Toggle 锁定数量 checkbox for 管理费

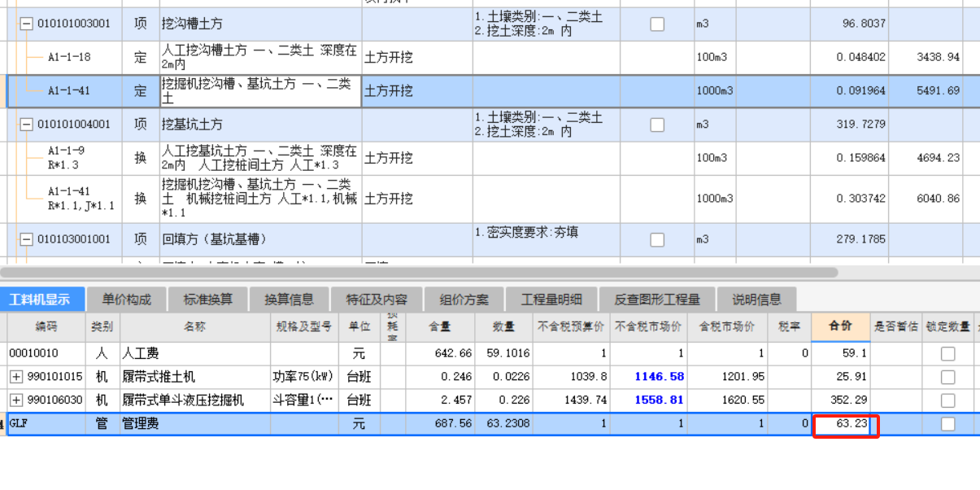947,424
